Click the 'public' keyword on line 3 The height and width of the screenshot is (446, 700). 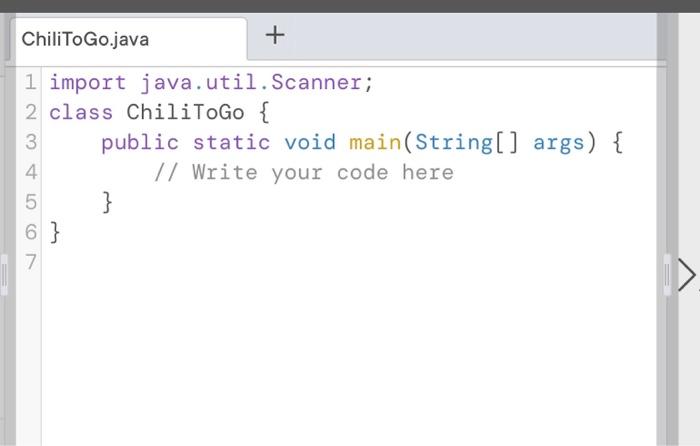(140, 144)
